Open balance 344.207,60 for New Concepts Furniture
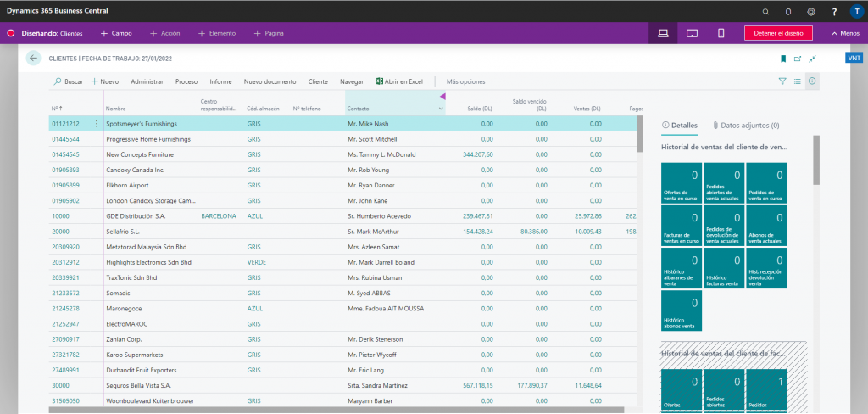Viewport: 868px width, 414px height. pos(478,154)
